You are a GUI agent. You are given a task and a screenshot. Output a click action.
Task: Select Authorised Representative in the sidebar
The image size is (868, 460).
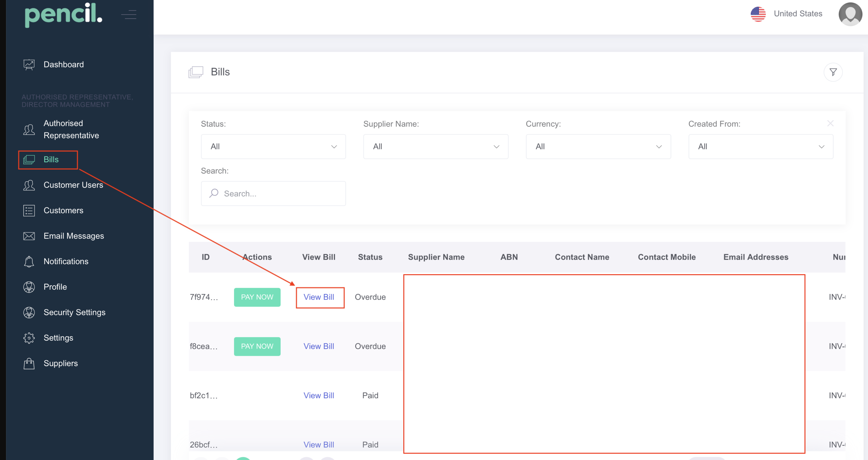point(71,129)
